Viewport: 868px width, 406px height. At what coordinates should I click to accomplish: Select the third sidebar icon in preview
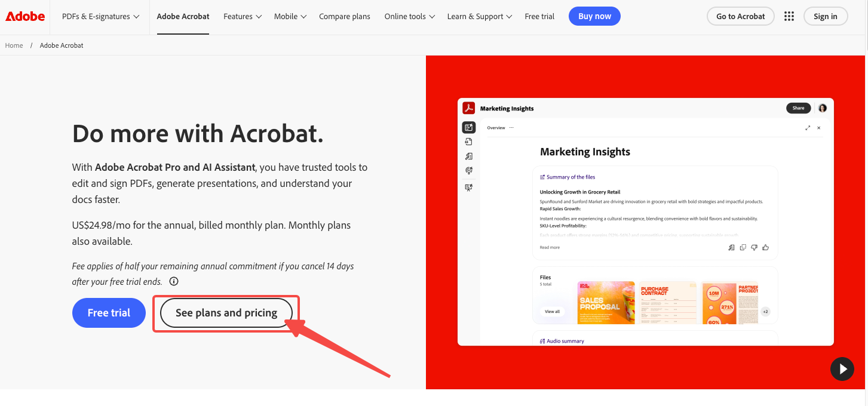point(469,156)
